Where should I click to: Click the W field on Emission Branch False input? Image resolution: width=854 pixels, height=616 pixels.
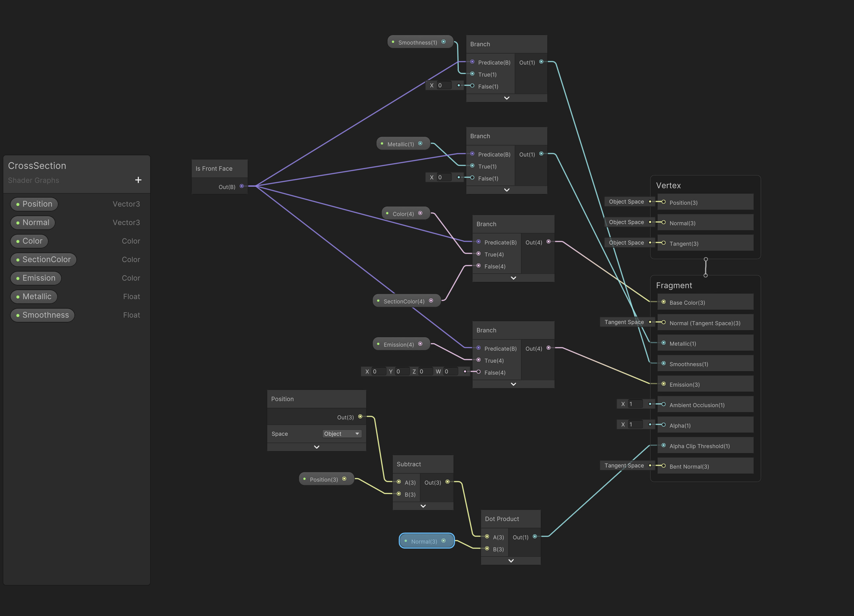click(451, 372)
